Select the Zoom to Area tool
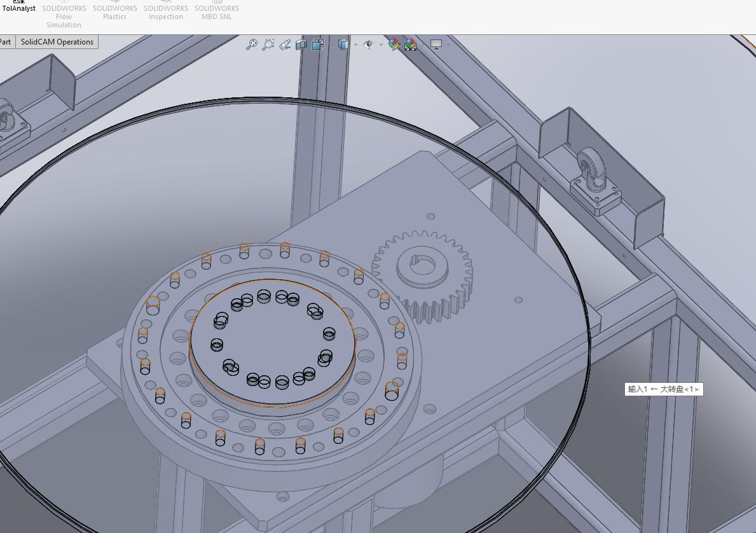 click(x=268, y=45)
